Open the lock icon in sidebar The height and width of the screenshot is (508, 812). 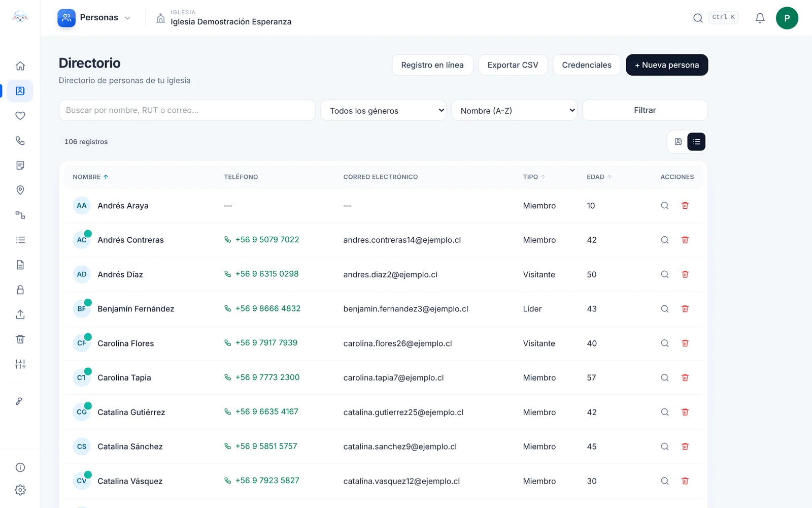point(20,290)
